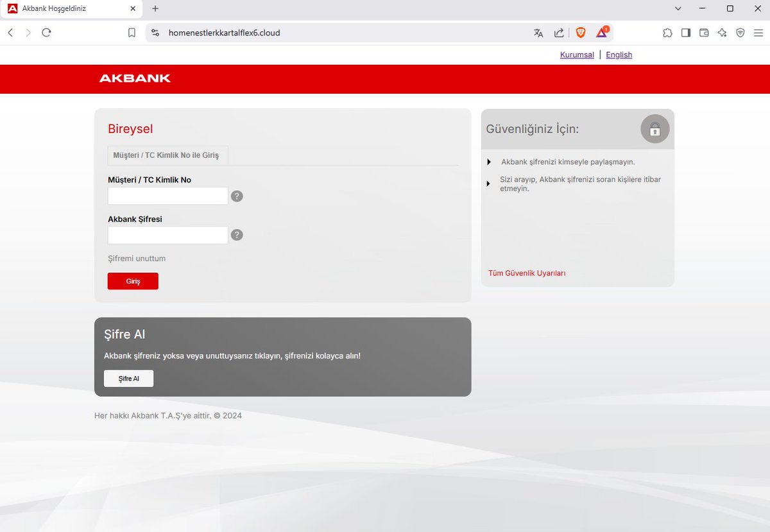The width and height of the screenshot is (770, 532).
Task: Click the Şifremi unuttum link
Action: click(137, 259)
